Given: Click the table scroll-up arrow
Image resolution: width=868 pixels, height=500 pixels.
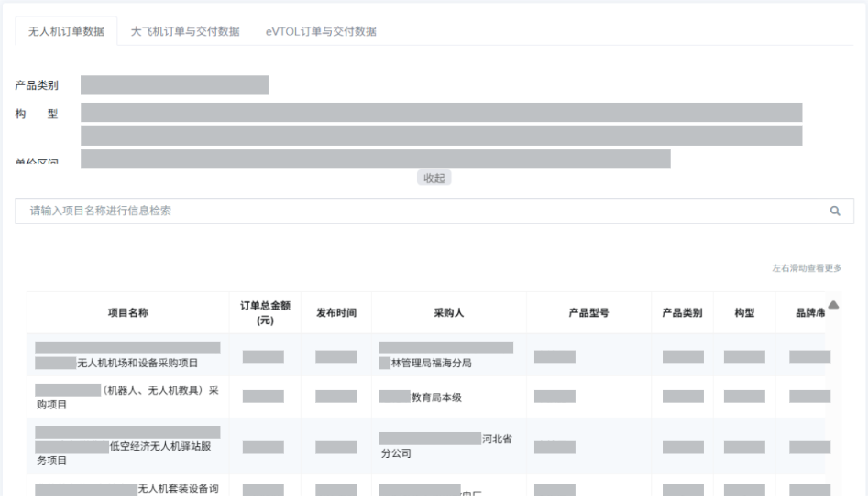Looking at the screenshot, I should tap(833, 305).
